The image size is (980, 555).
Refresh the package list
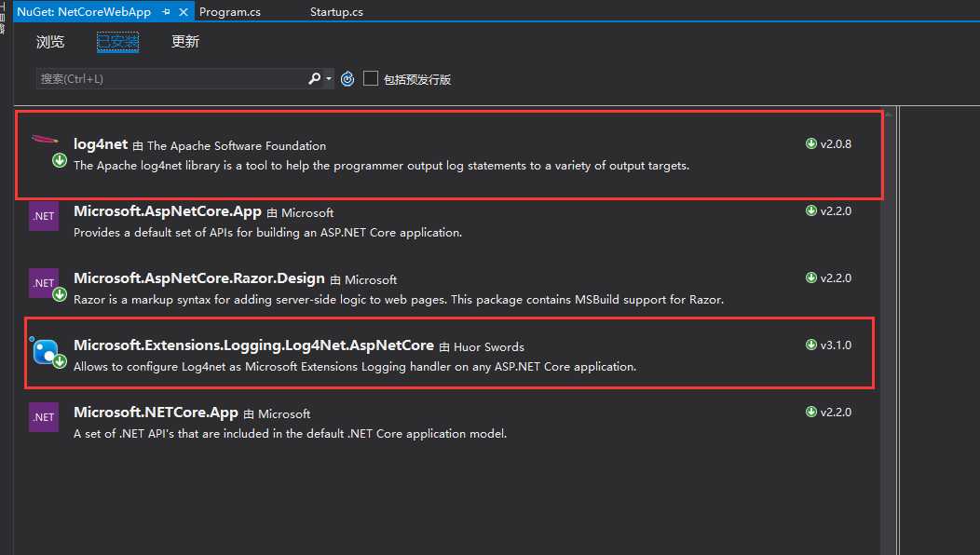347,79
